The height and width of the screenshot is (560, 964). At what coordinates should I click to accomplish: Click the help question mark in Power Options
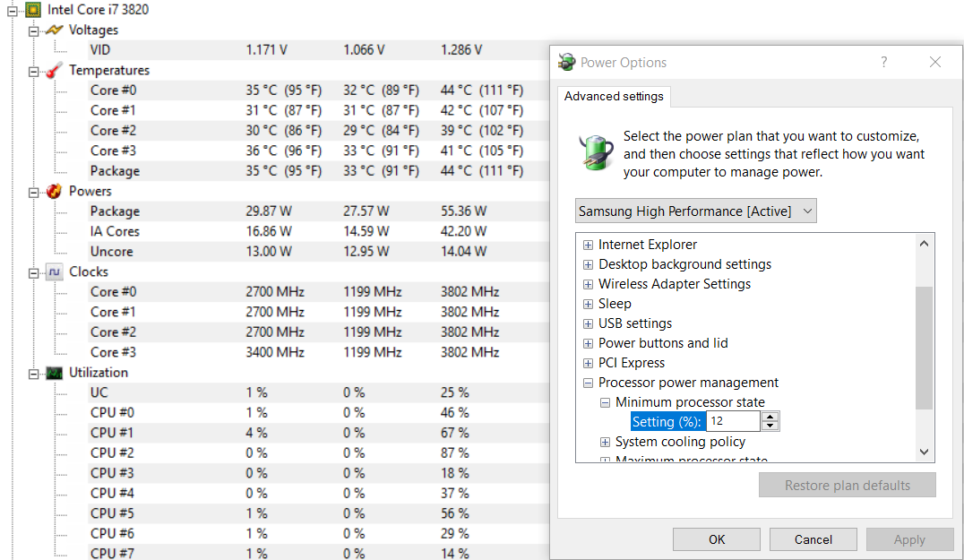click(x=883, y=62)
